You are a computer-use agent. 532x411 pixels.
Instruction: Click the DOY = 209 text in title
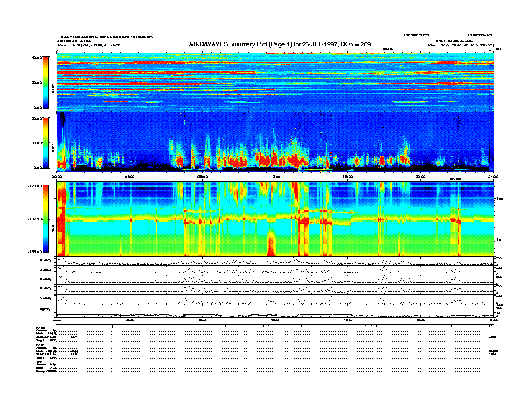tap(355, 44)
